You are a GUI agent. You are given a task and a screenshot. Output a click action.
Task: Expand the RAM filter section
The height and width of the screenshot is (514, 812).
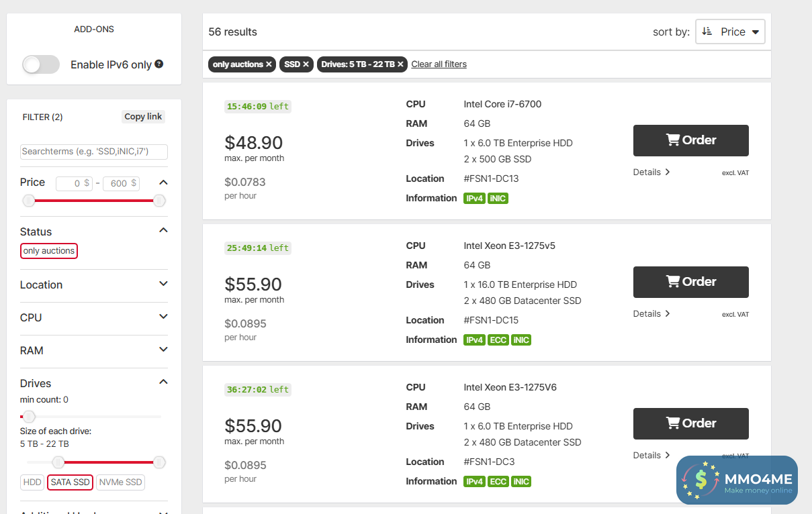tap(94, 350)
